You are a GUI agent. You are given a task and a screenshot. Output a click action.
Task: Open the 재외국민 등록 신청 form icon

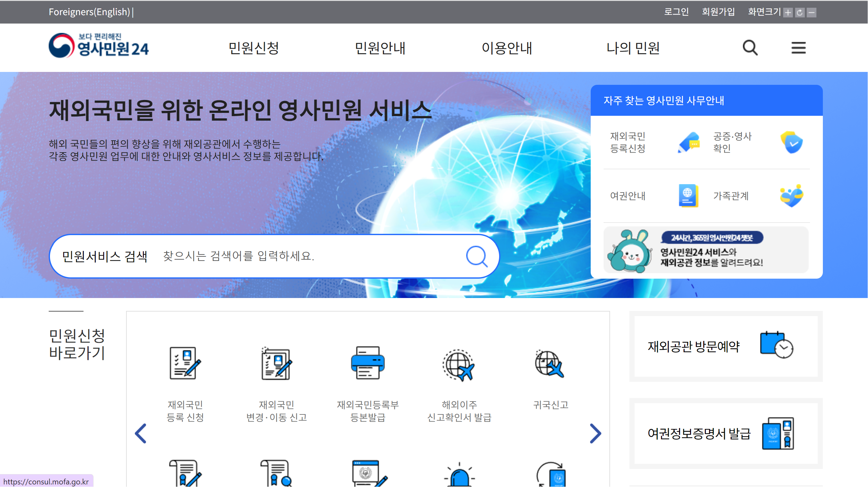(185, 363)
